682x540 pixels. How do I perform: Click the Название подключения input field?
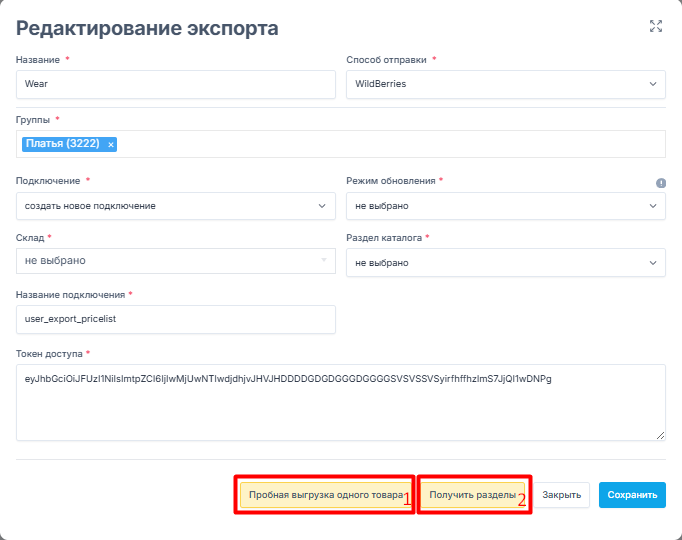(175, 319)
